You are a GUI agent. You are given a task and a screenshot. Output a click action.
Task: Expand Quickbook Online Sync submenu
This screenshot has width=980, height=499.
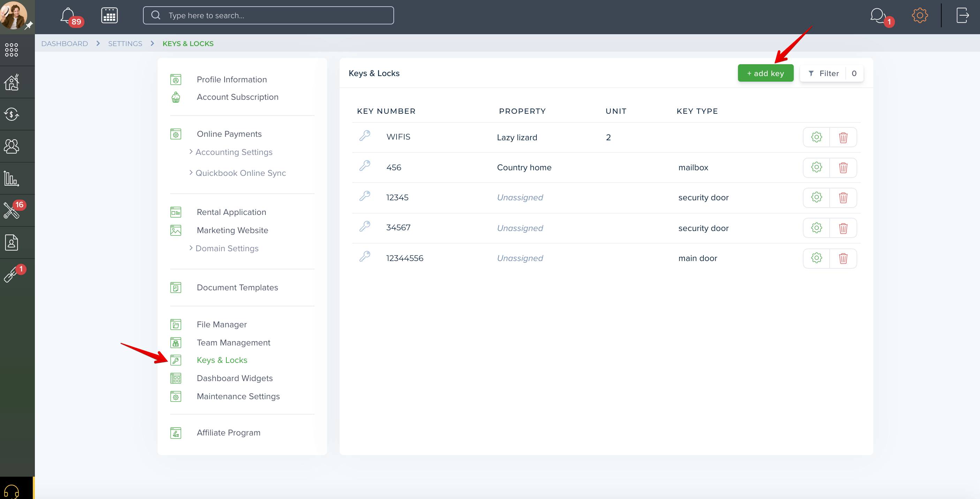(x=240, y=173)
